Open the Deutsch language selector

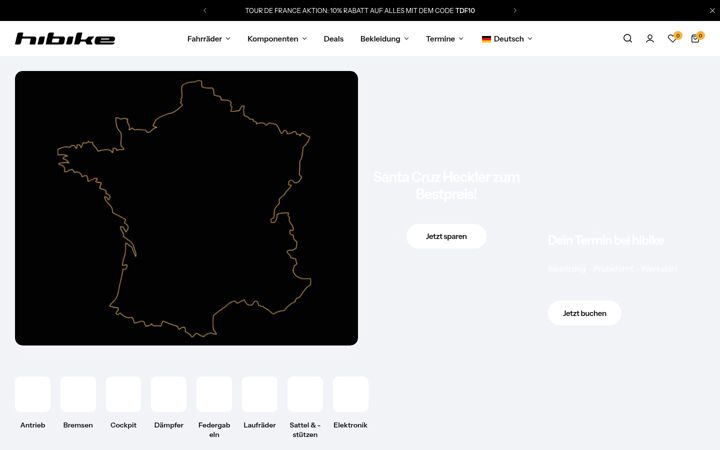coord(507,39)
